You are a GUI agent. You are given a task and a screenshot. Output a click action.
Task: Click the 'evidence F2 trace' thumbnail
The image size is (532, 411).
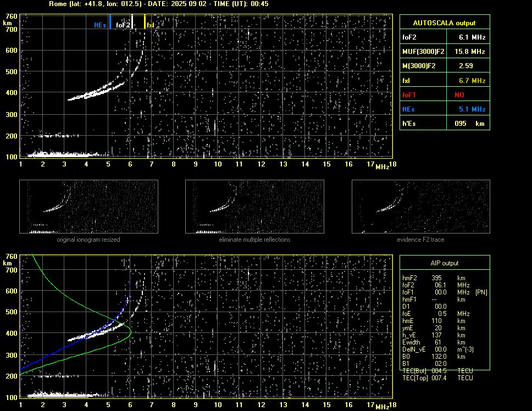[421, 207]
